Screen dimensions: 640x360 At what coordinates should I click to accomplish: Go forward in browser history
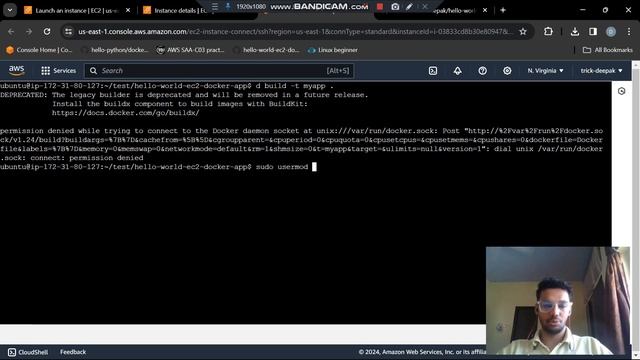(29, 31)
